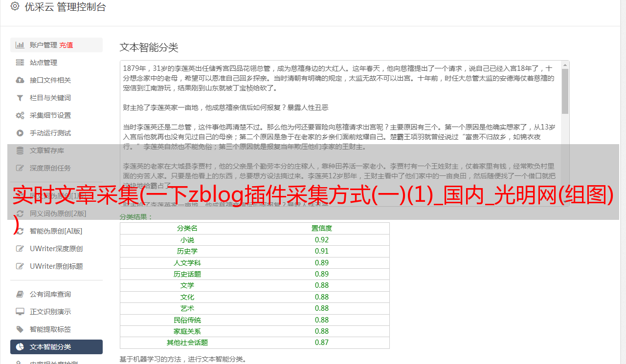Select the 历史学 category cell
The height and width of the screenshot is (364, 626).
(x=187, y=251)
